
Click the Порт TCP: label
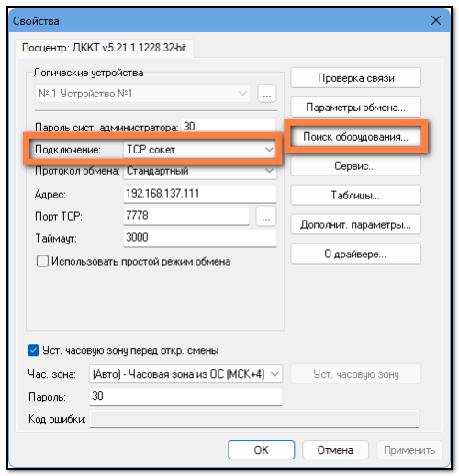(59, 217)
